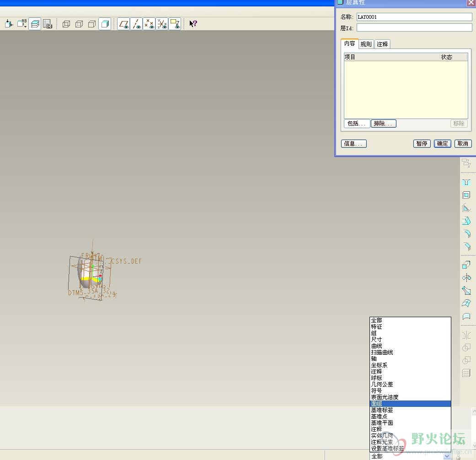The width and height of the screenshot is (476, 460).
Task: Open the Layers tool in the toolbar
Action: click(x=35, y=24)
